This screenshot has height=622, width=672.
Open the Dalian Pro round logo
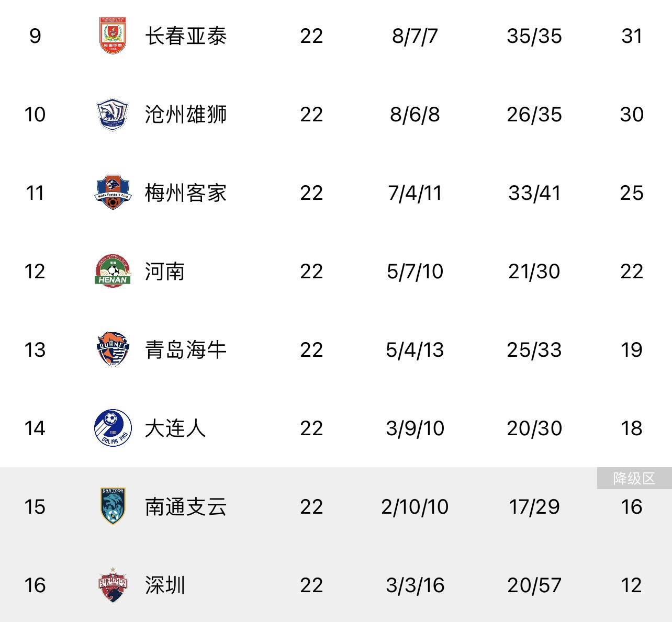tap(113, 428)
